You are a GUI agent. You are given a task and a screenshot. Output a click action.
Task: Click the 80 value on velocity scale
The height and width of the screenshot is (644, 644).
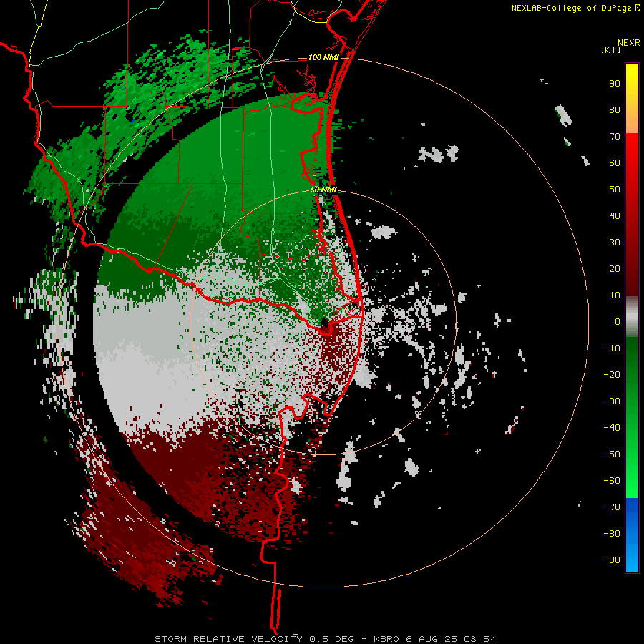[x=615, y=110]
